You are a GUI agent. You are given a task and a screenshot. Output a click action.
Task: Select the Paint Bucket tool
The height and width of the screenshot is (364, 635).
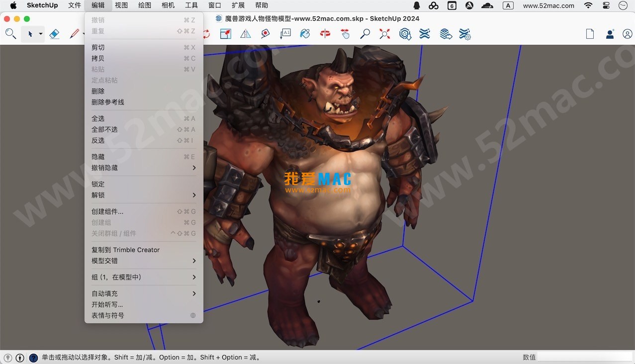click(x=305, y=34)
